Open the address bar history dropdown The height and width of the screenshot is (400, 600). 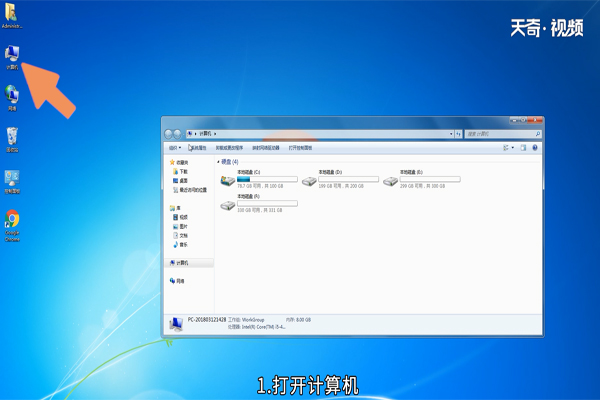(x=451, y=134)
